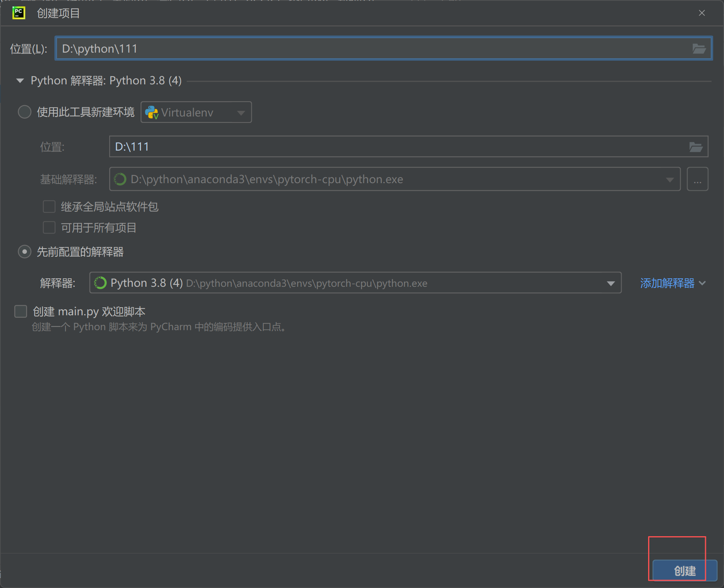Click the project location input field D:\python\111
This screenshot has width=724, height=588.
click(281, 48)
